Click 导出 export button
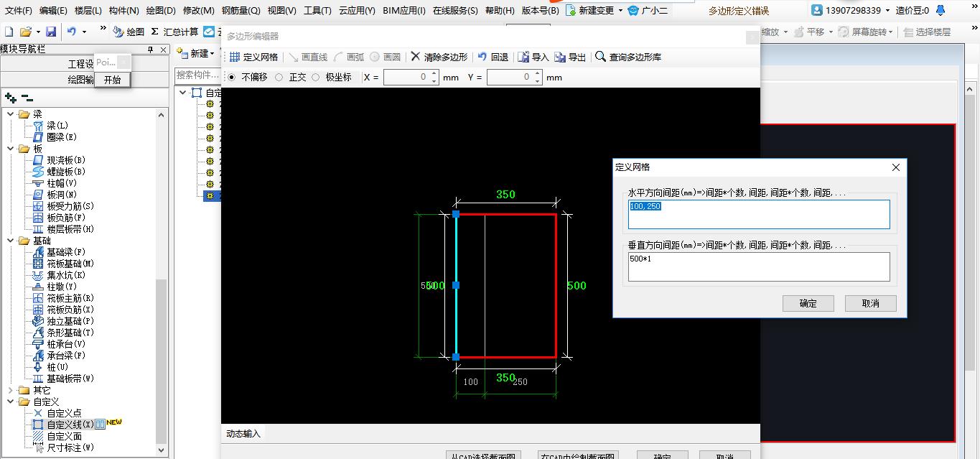Screen dimensions: 980x459 (571, 57)
